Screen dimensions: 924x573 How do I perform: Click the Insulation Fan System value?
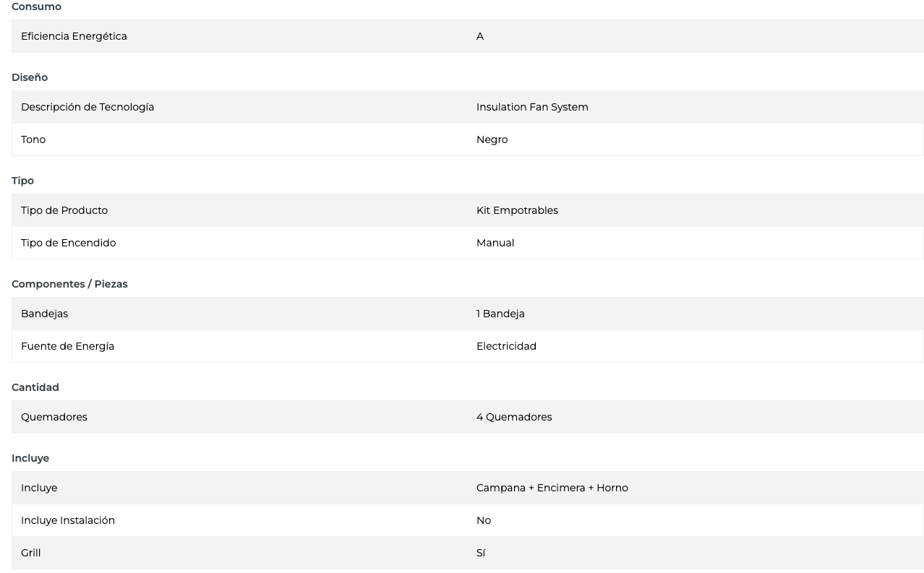[532, 107]
